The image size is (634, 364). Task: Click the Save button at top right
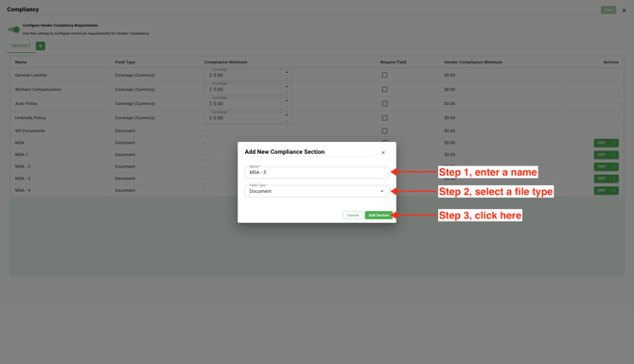click(x=608, y=10)
